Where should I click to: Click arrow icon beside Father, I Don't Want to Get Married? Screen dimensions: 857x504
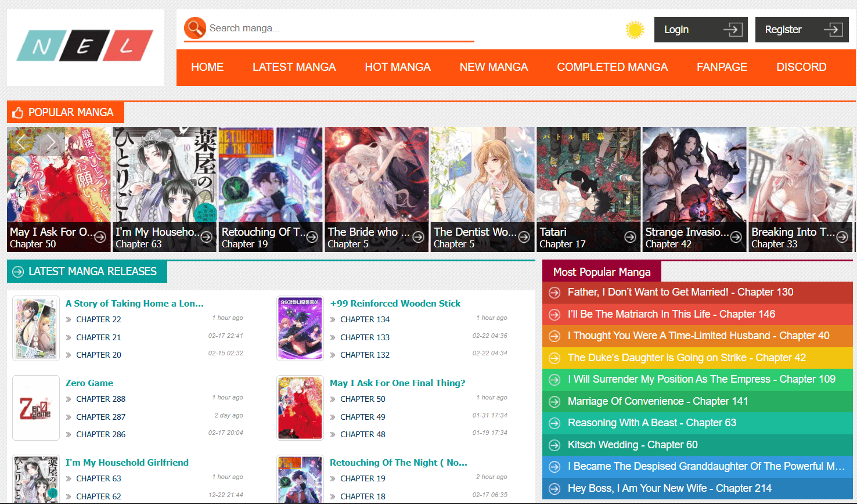(x=554, y=292)
